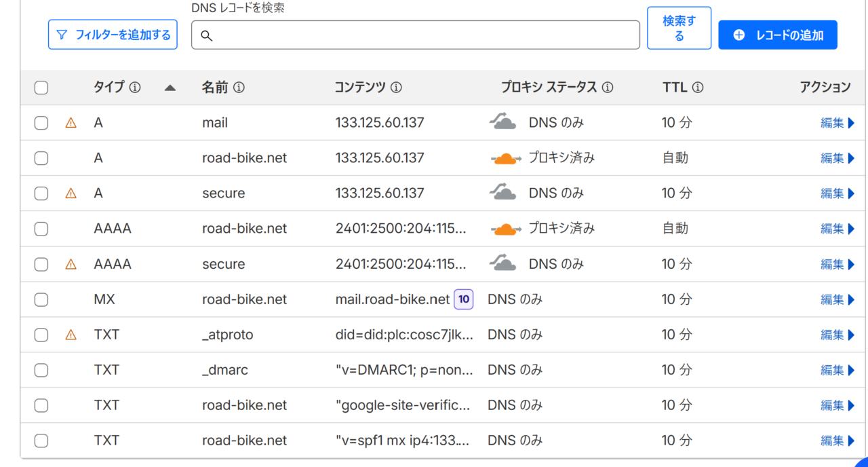Image resolution: width=868 pixels, height=467 pixels.
Task: Click the sort arrow beside the タイプ column
Action: pos(170,88)
